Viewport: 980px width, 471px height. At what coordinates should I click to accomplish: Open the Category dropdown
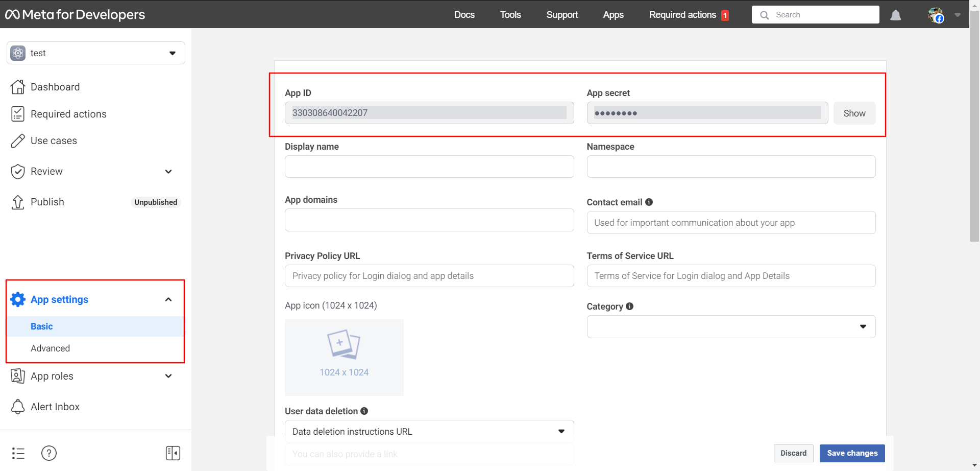point(731,327)
